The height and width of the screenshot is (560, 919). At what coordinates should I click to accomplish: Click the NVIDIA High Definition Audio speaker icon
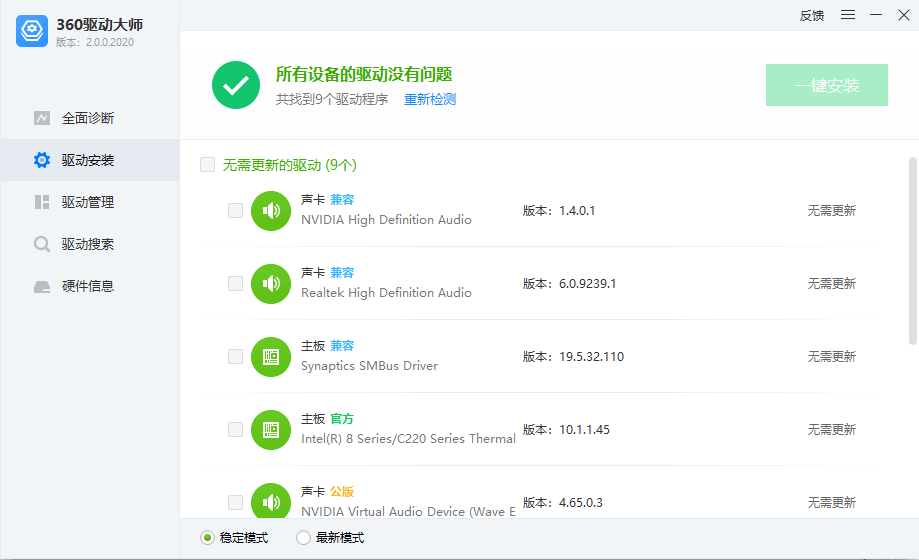pyautogui.click(x=271, y=211)
